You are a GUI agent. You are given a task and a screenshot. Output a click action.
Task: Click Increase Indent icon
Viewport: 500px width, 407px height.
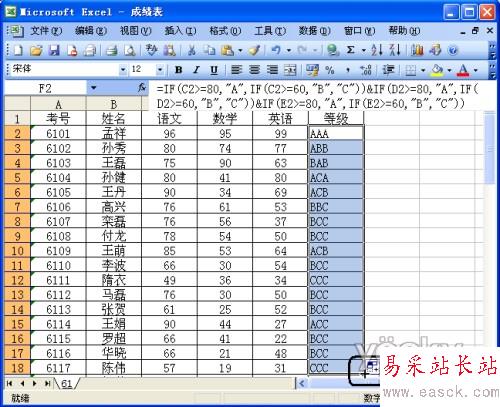coord(388,70)
